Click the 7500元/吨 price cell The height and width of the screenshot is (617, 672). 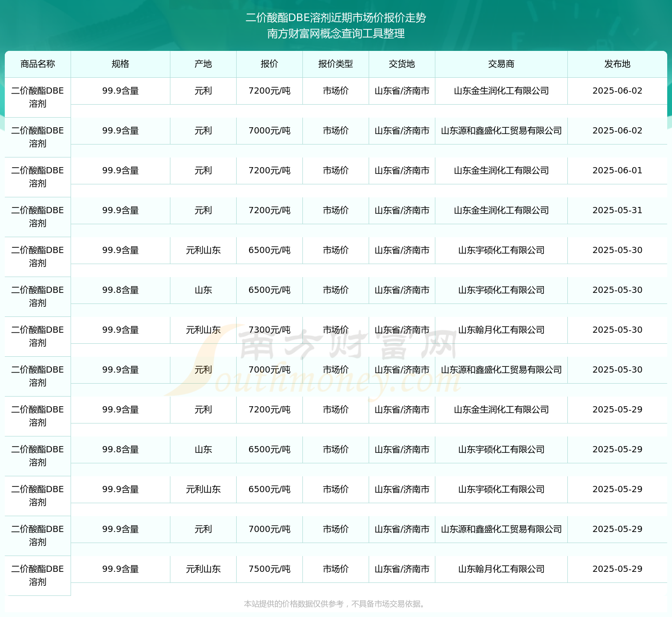coord(269,569)
